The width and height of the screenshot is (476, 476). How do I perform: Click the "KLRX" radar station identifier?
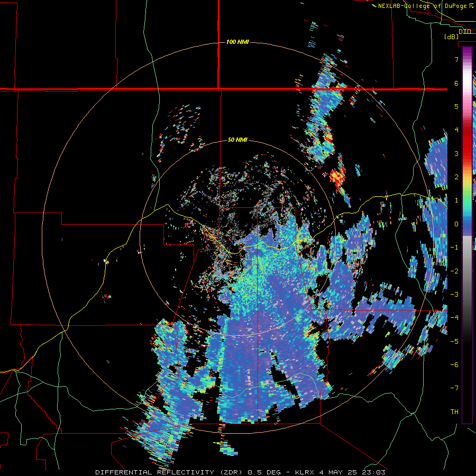[304, 472]
